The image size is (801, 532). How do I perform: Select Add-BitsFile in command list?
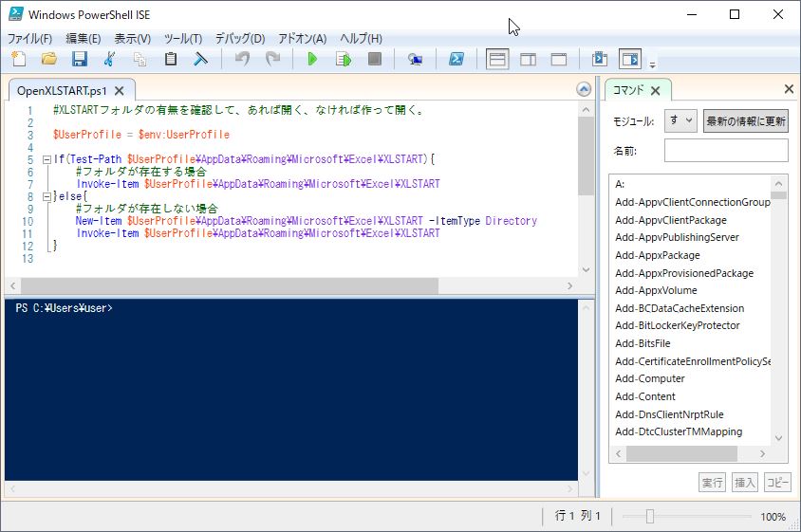click(643, 343)
